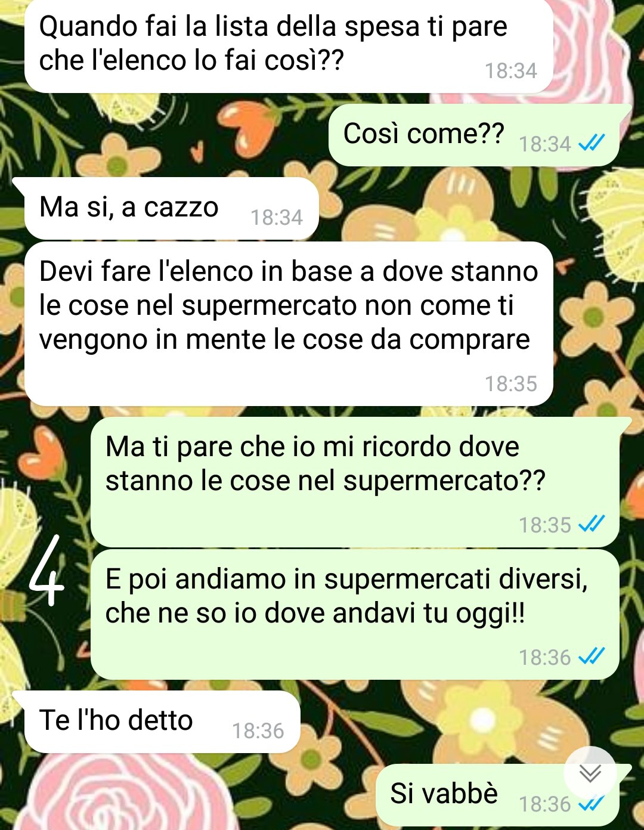Tap the 18:36 timestamp on 'Si vabbè'
The height and width of the screenshot is (830, 644).
click(x=544, y=804)
